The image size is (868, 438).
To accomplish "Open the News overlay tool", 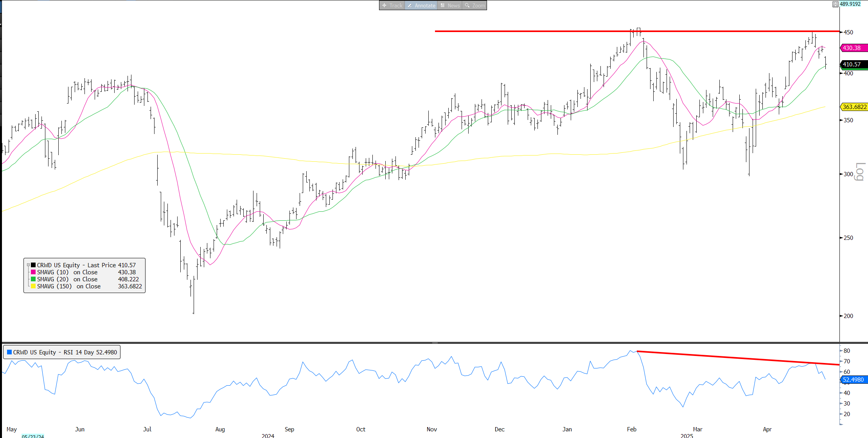I will click(x=450, y=5).
